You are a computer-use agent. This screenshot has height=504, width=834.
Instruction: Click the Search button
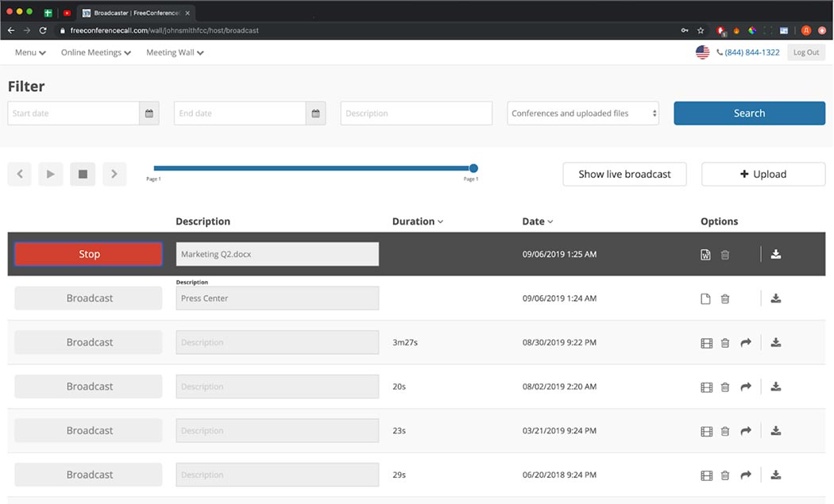click(748, 113)
